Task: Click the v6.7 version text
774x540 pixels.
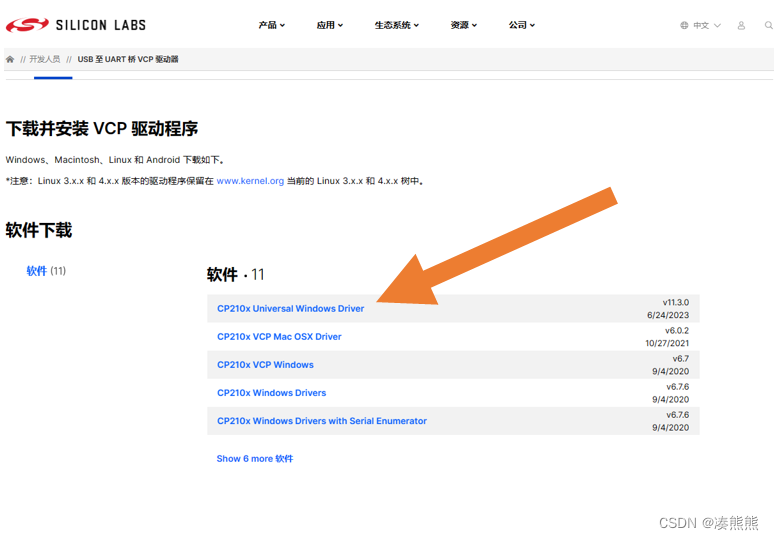Action: (681, 358)
